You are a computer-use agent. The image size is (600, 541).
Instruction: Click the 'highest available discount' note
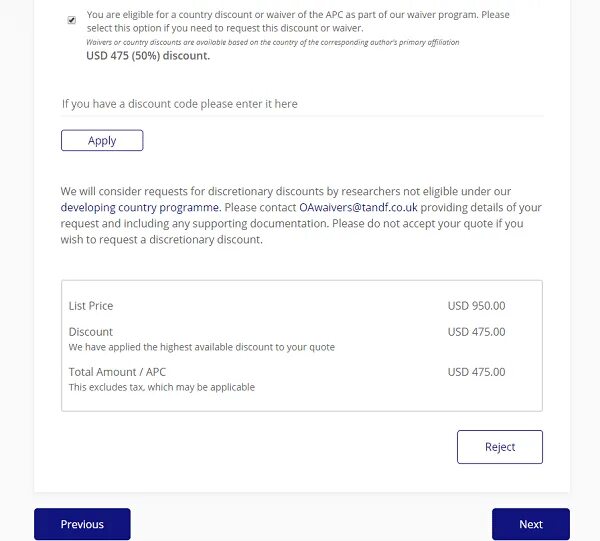pos(201,347)
